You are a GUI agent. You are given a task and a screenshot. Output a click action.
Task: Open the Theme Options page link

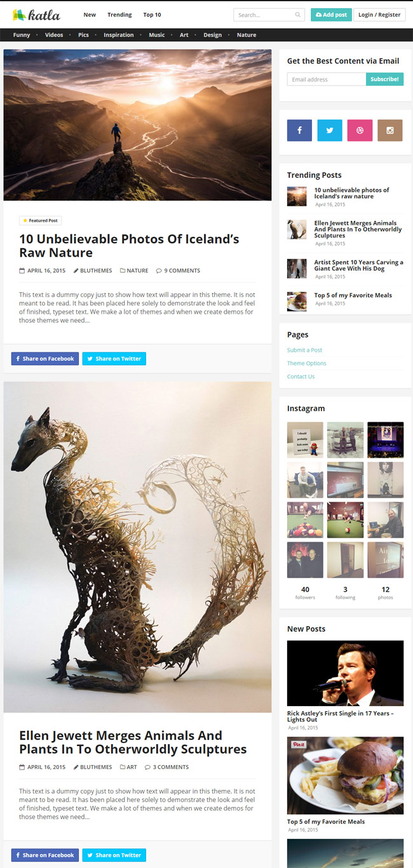tap(307, 363)
